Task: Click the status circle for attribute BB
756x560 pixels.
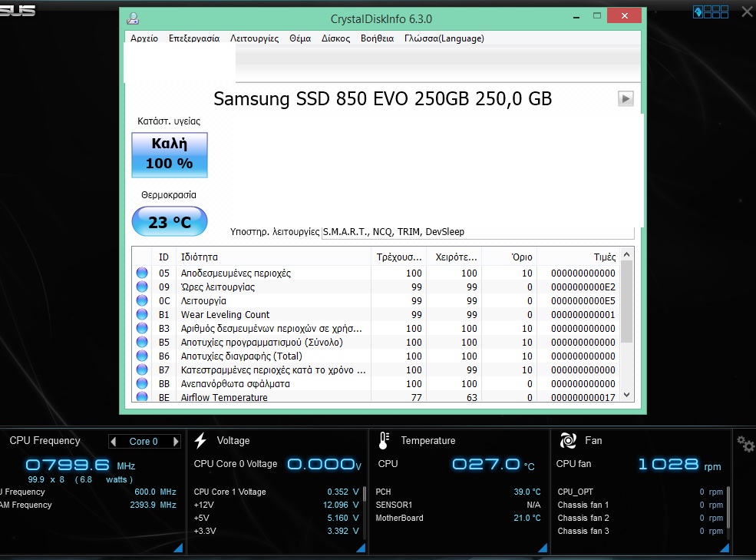Action: click(142, 383)
